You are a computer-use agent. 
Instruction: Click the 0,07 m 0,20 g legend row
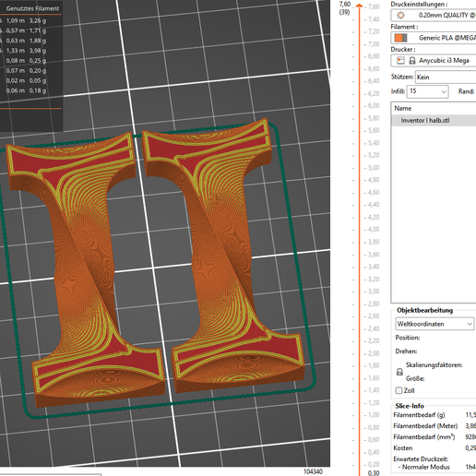pos(26,70)
